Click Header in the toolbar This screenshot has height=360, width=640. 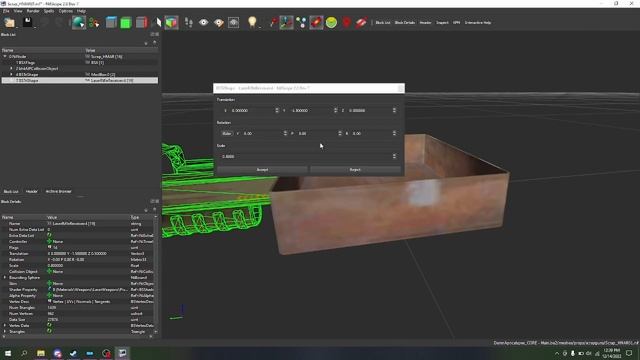(x=425, y=22)
